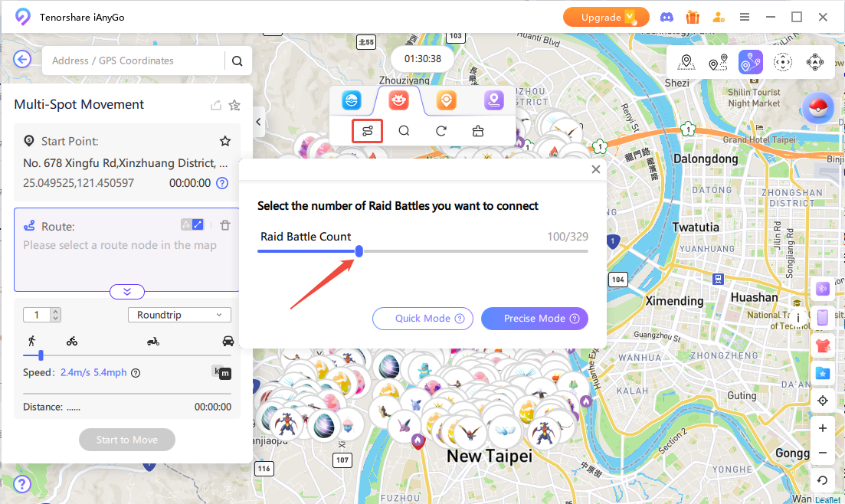This screenshot has width=845, height=504.
Task: Click the Quick Mode button
Action: pyautogui.click(x=422, y=319)
